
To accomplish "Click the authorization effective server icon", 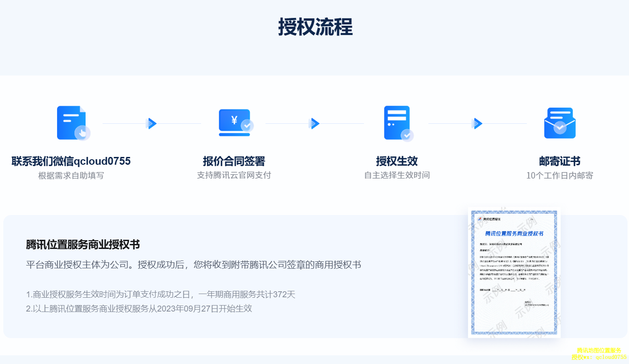I will click(398, 123).
